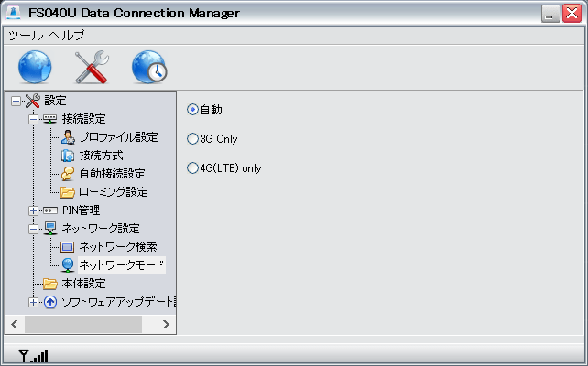Select ネットワークモード in the tree
This screenshot has width=588, height=366.
[x=122, y=265]
